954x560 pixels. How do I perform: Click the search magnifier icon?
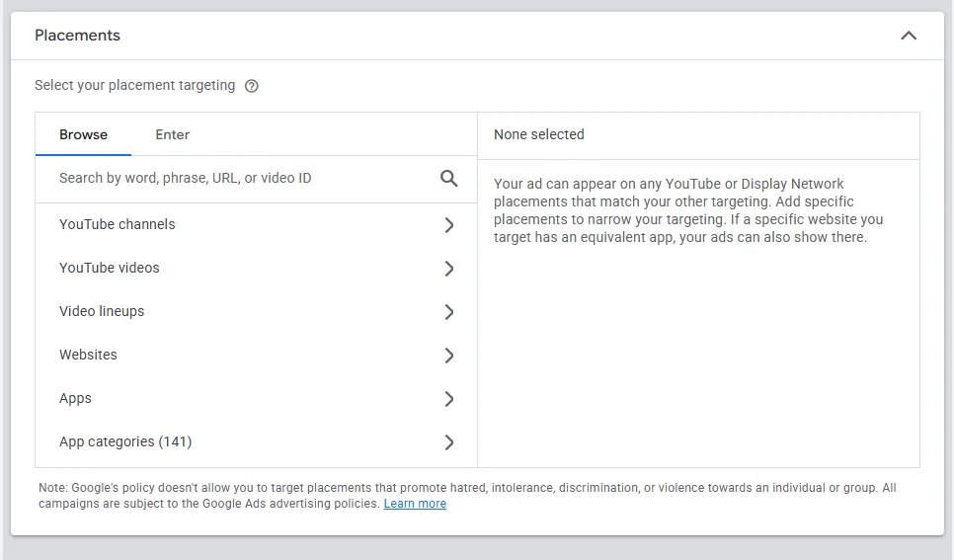pos(448,179)
